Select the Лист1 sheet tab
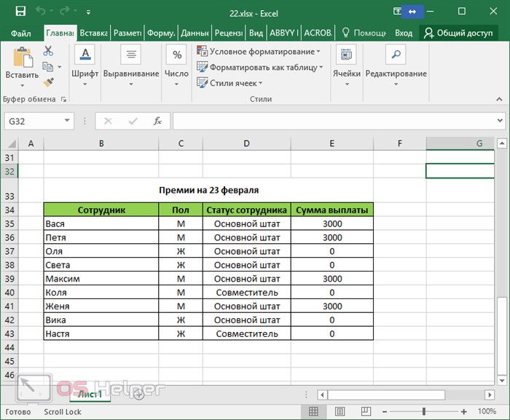The width and height of the screenshot is (510, 420). pyautogui.click(x=90, y=395)
